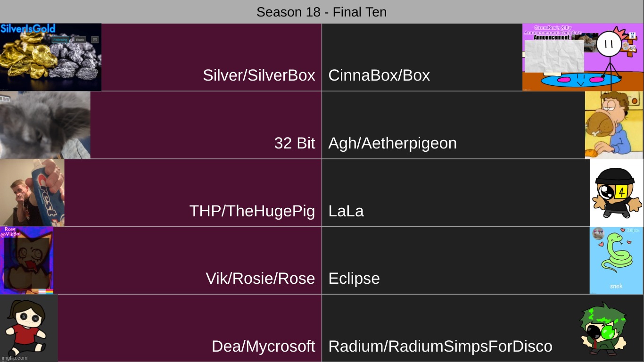This screenshot has width=644, height=362.
Task: Select the man eating chicken cartoon image
Action: [614, 125]
